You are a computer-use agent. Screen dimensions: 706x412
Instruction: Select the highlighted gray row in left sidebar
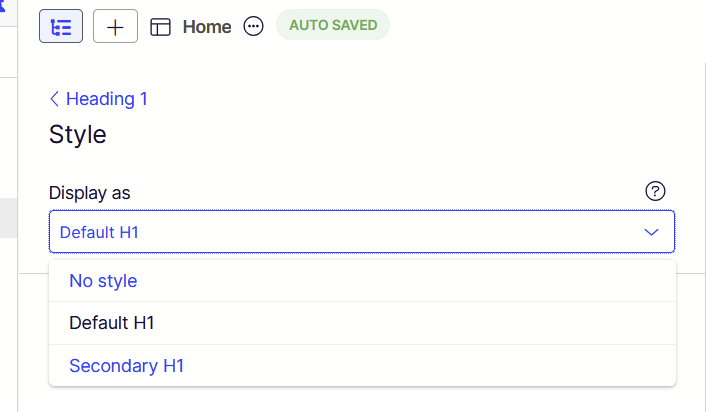tap(8, 218)
